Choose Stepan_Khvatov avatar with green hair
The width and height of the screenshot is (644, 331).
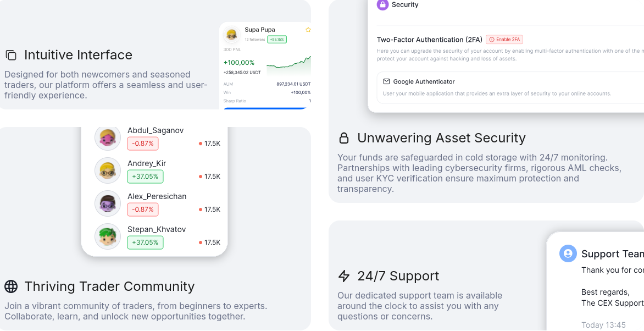[x=108, y=236]
